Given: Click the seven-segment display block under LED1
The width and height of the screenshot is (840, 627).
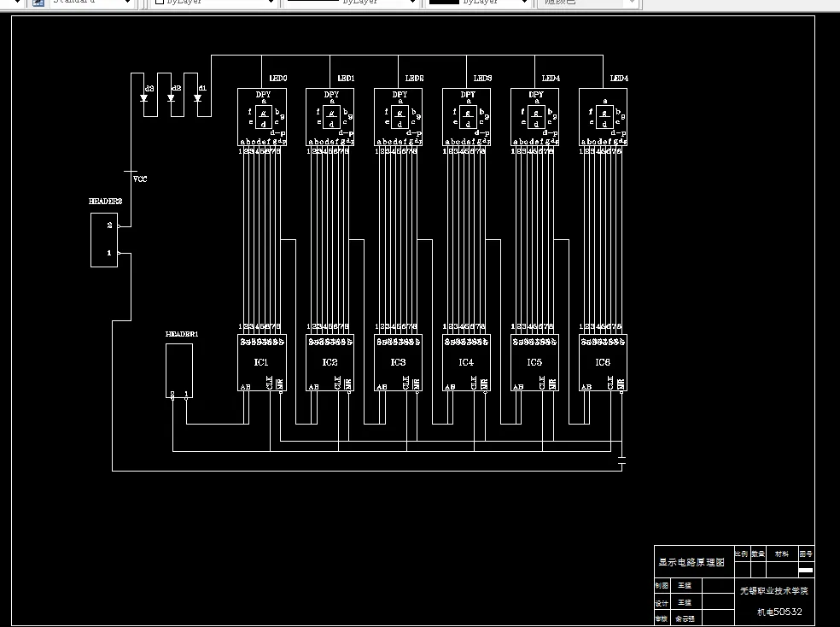Looking at the screenshot, I should tap(330, 117).
